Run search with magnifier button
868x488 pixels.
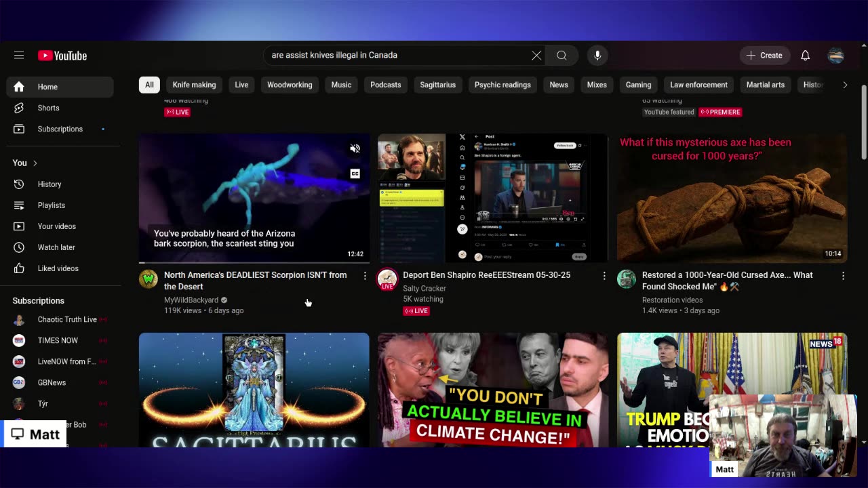coord(561,56)
